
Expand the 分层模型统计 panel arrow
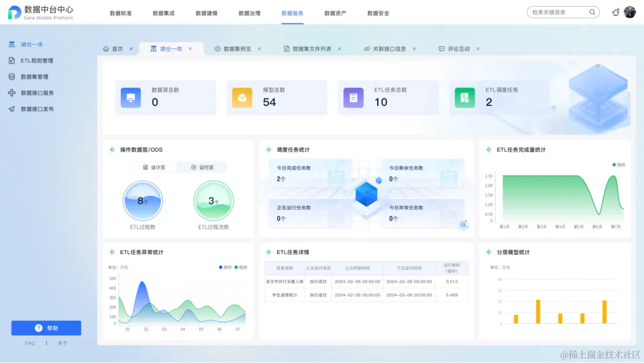[487, 252]
